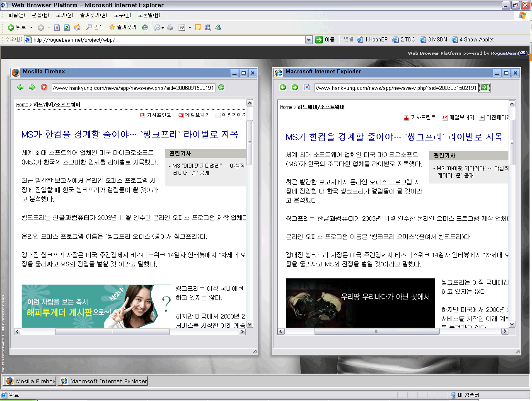Image resolution: width=532 pixels, height=401 pixels.
Task: Open the Forward button history dropdown arrow
Action: point(49,28)
